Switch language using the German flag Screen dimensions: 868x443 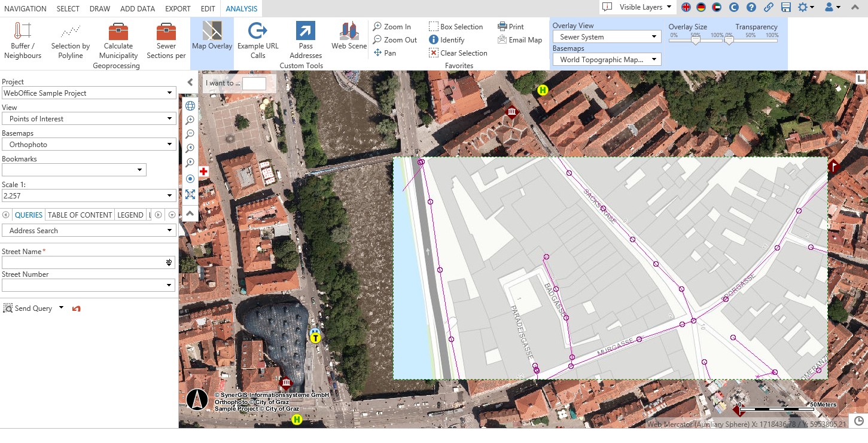(702, 8)
